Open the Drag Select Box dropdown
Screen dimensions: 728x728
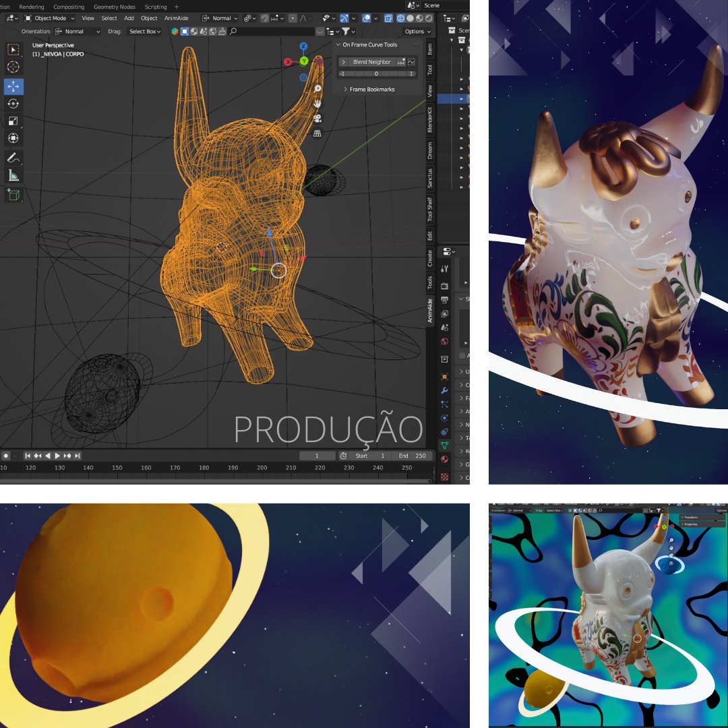point(144,32)
